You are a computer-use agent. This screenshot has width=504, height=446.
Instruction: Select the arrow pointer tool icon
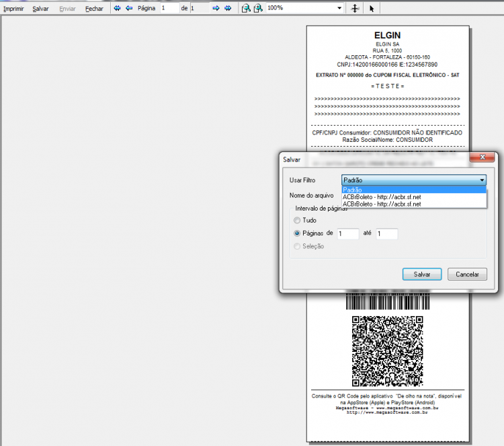coord(372,8)
